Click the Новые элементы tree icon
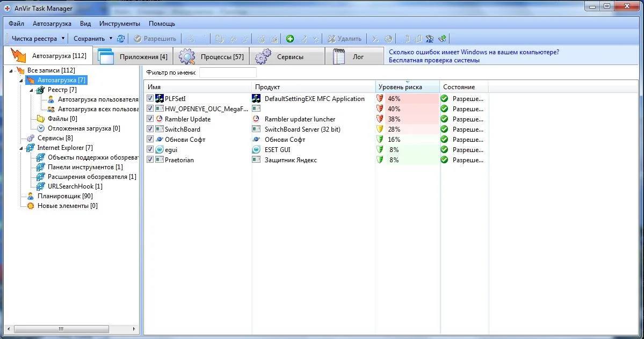This screenshot has width=644, height=339. coord(31,206)
